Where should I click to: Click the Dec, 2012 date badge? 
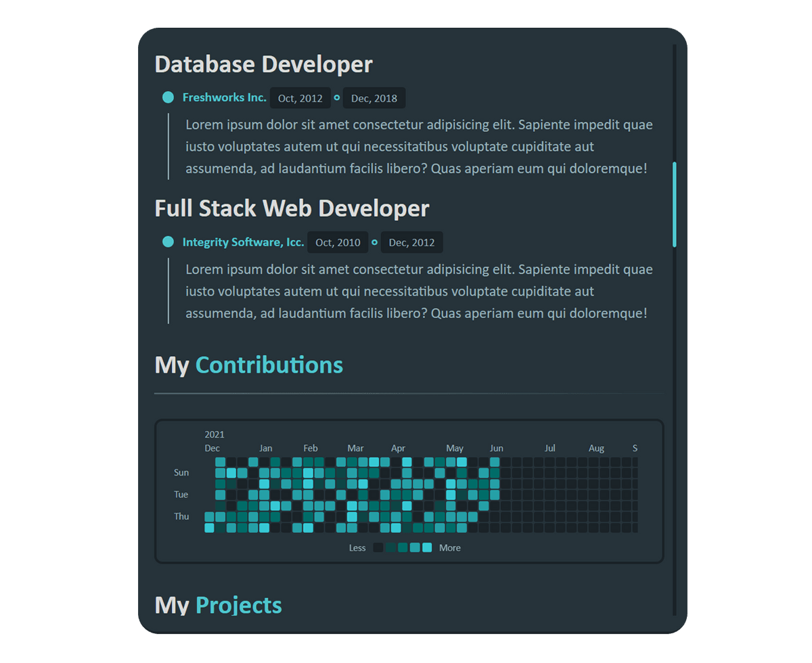point(411,243)
